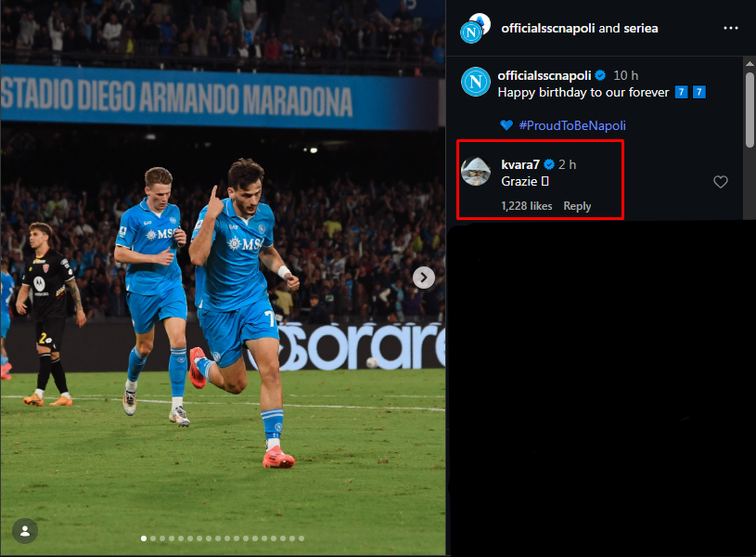The height and width of the screenshot is (557, 756).
Task: Show tagged people with the person icon
Action: coord(25,531)
